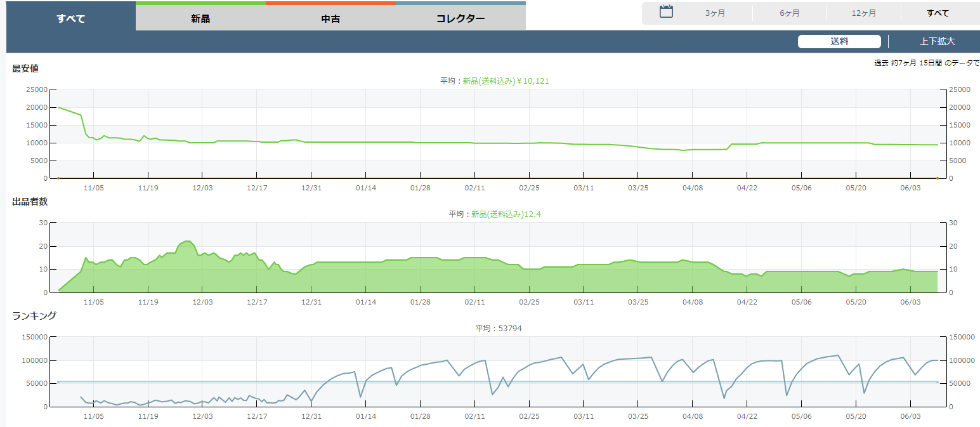Screen dimensions: 980x427
Task: Click the 平均: 53794 ranking label
Action: (499, 328)
